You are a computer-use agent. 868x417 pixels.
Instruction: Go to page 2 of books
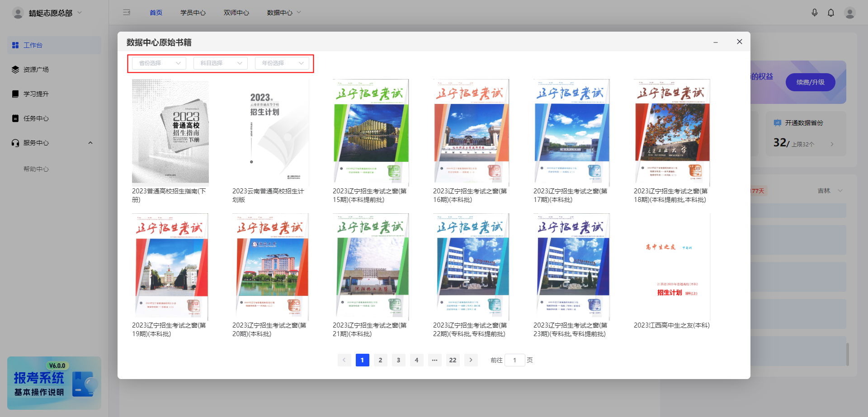[x=380, y=360]
